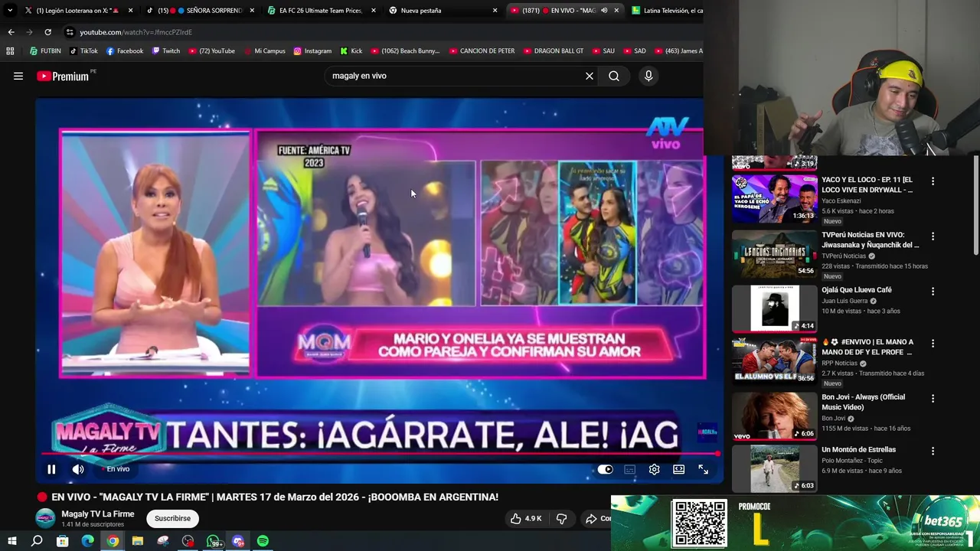Image resolution: width=980 pixels, height=551 pixels.
Task: Open the Chrome apps grid on bookmarks bar
Action: tap(10, 51)
